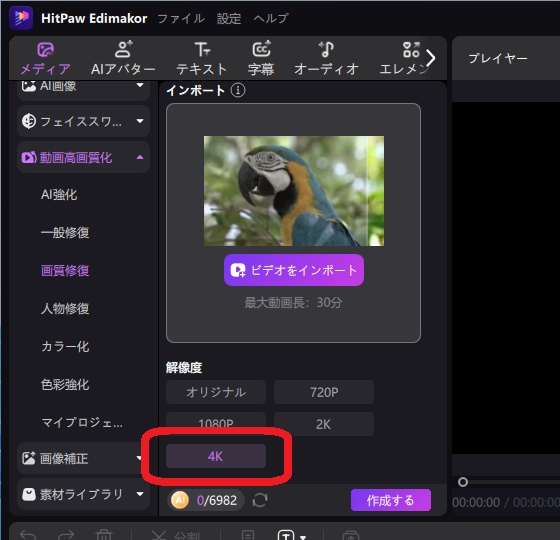Open the エレメント tab
The height and width of the screenshot is (540, 560).
tap(404, 58)
